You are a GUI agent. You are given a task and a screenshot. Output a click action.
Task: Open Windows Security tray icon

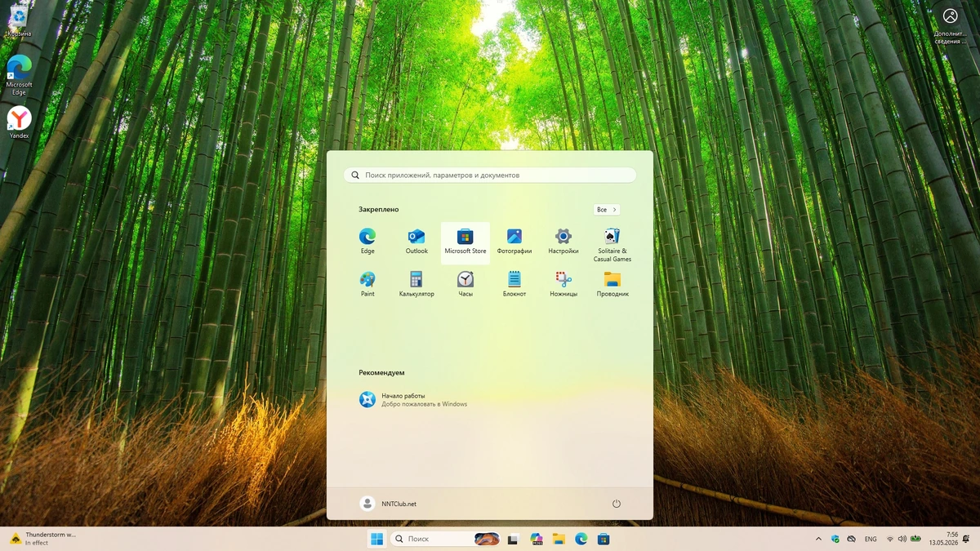click(x=835, y=539)
